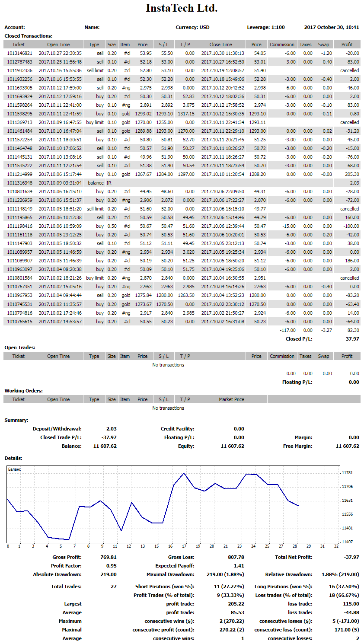The height and width of the screenshot is (644, 364).
Task: Select Loss trades value '18 (66.67%)'
Action: click(344, 595)
